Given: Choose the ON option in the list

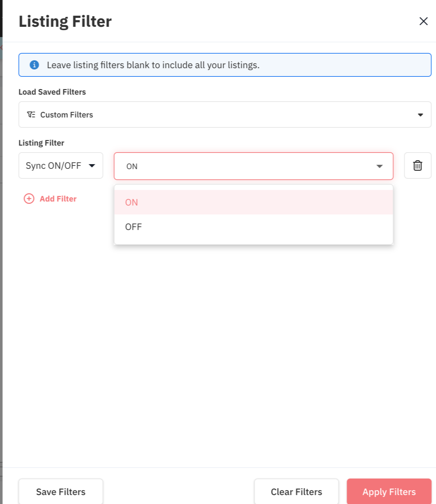Looking at the screenshot, I should click(x=131, y=202).
